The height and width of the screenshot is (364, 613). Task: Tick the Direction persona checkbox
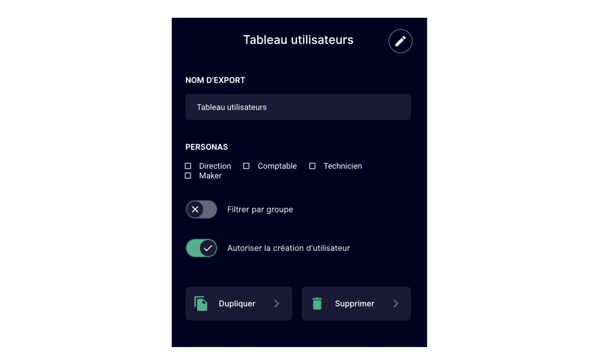click(188, 166)
